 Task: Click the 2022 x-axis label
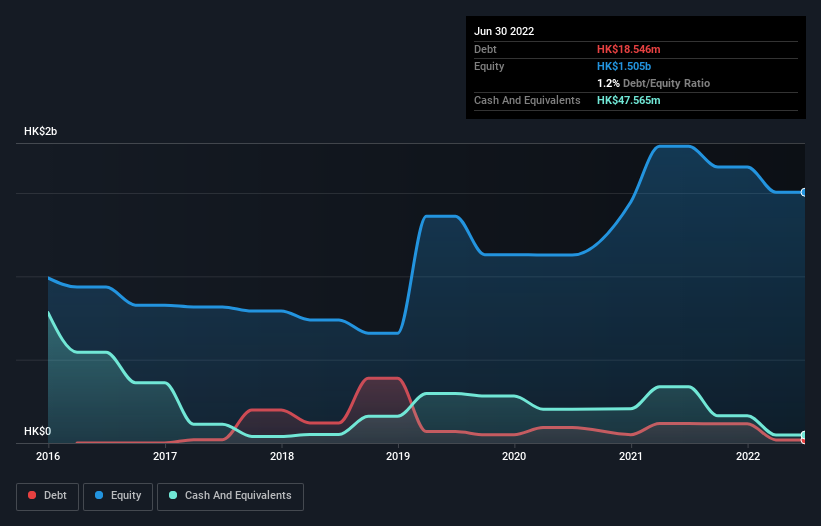tap(748, 456)
